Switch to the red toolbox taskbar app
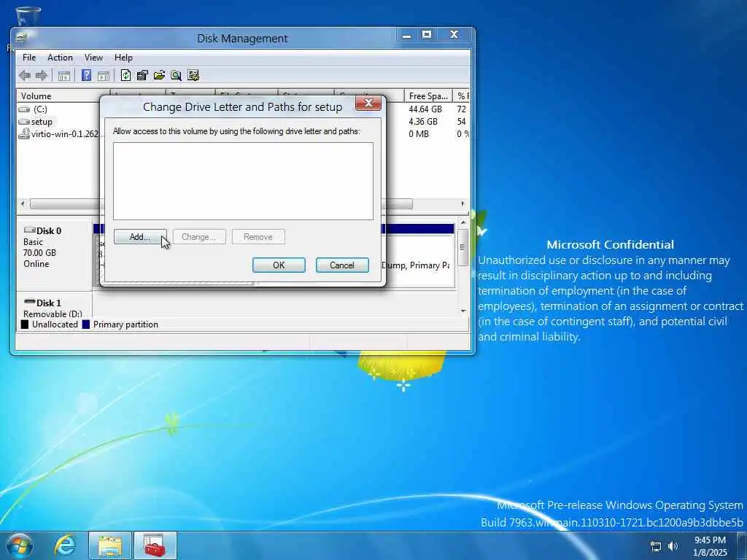The height and width of the screenshot is (560, 747). [155, 545]
